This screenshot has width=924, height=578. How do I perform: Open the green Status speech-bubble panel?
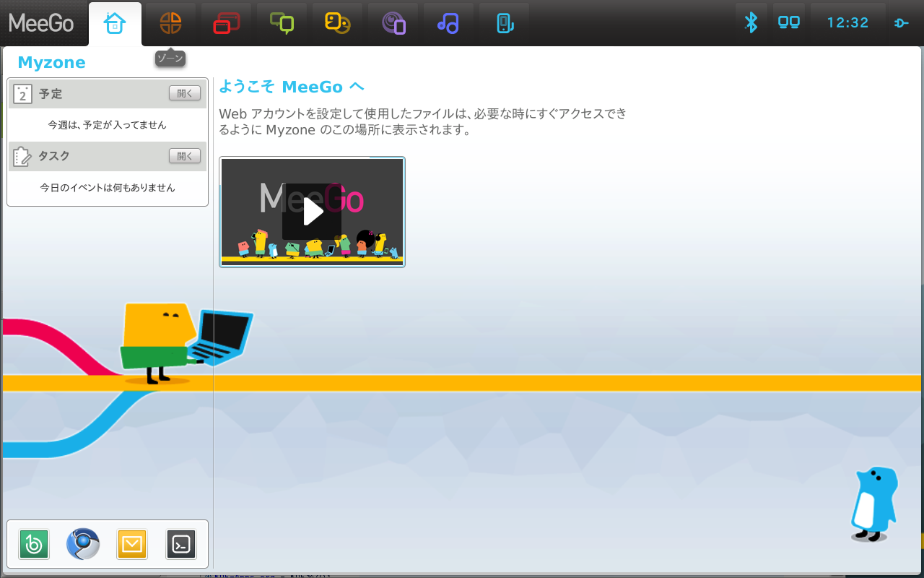[x=282, y=24]
